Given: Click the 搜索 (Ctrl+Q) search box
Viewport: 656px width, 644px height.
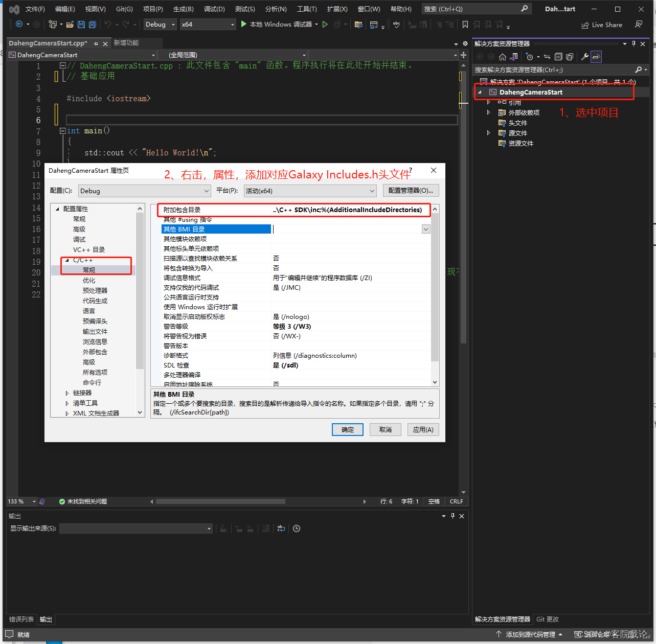Looking at the screenshot, I should pos(476,9).
